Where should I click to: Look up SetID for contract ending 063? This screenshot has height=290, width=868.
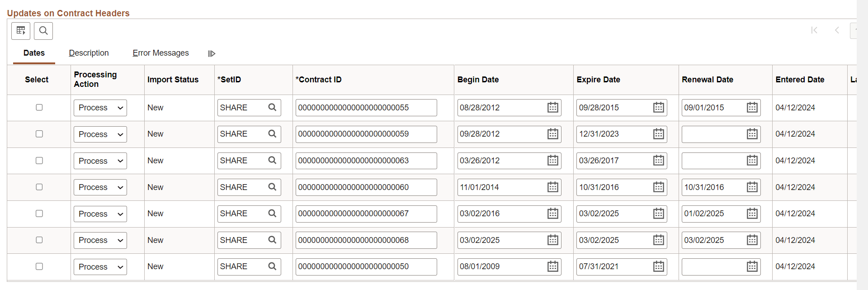coord(272,161)
